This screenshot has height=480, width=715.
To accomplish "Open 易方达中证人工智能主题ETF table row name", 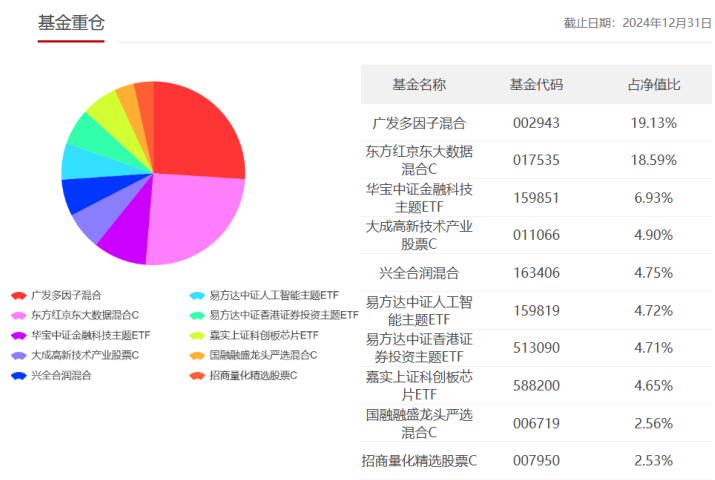I will coord(419,310).
